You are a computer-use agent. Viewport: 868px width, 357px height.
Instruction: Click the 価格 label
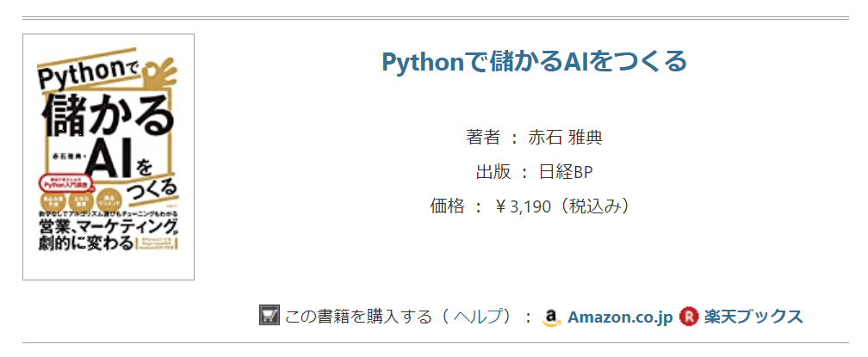pos(447,206)
